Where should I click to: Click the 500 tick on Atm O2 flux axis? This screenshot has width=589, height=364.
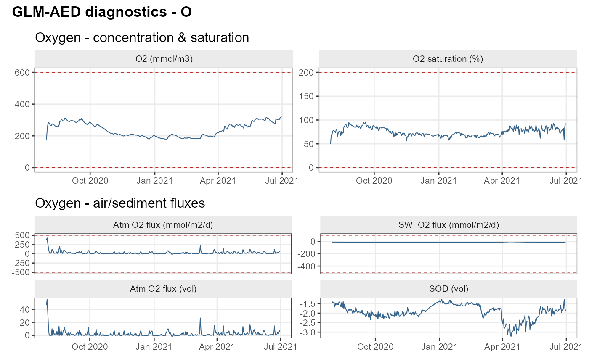tap(24, 235)
